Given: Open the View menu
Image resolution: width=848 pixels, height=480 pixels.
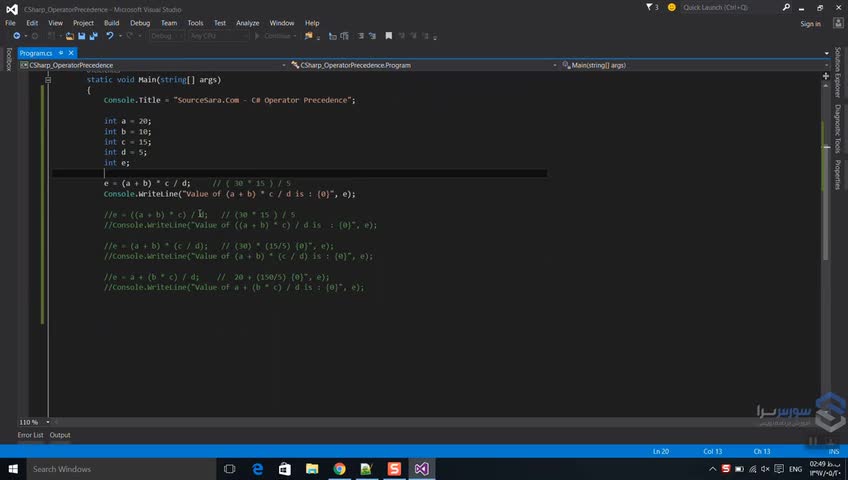Looking at the screenshot, I should [x=55, y=23].
